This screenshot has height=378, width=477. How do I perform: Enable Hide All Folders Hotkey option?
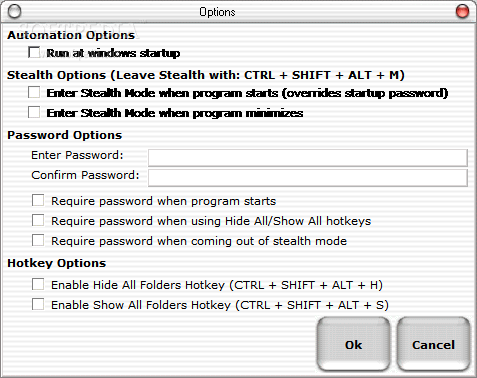tap(38, 285)
